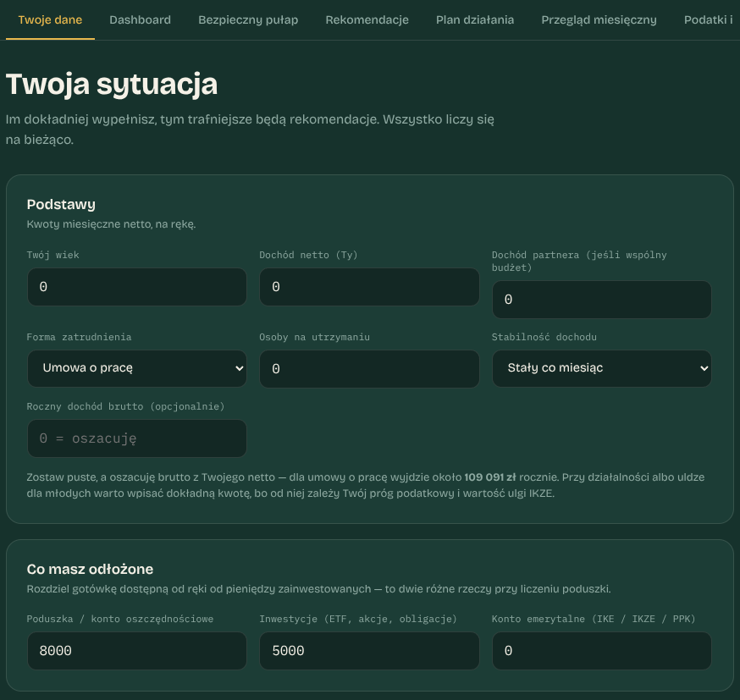The width and height of the screenshot is (740, 700).
Task: Click the Podstawy section title
Action: point(61,204)
